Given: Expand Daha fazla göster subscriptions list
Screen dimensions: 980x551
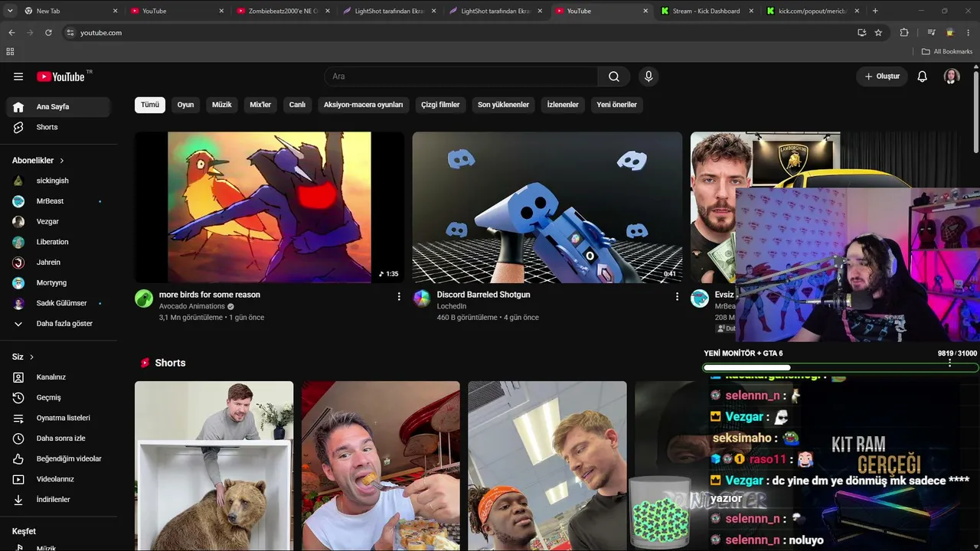Looking at the screenshot, I should pyautogui.click(x=57, y=324).
